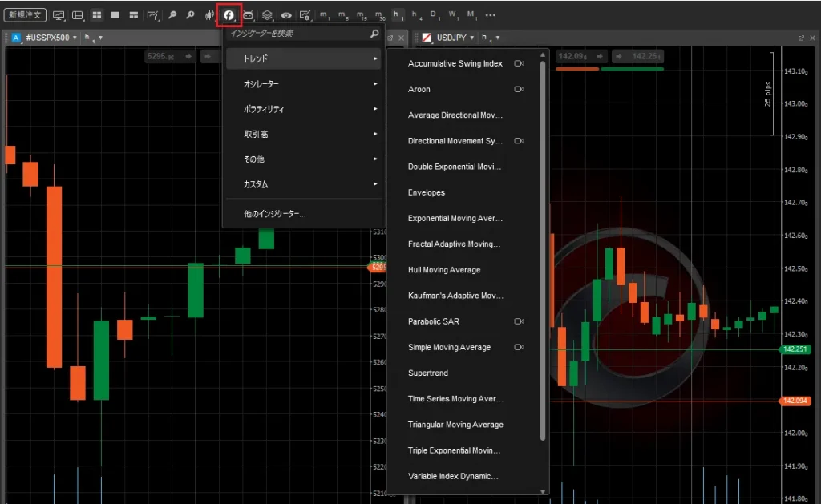This screenshot has height=504, width=821.
Task: Click the new chart icon with plus
Action: click(152, 15)
